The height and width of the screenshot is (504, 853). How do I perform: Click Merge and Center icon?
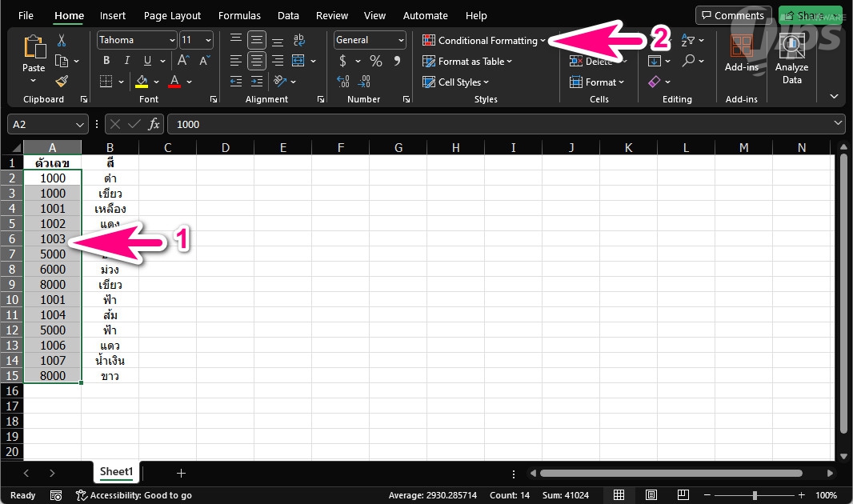[298, 60]
